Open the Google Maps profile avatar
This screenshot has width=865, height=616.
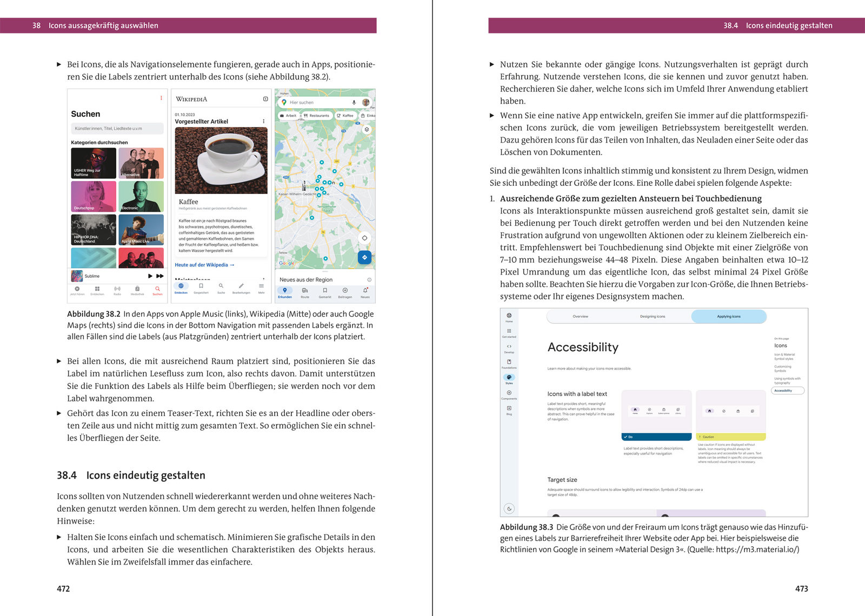(366, 102)
